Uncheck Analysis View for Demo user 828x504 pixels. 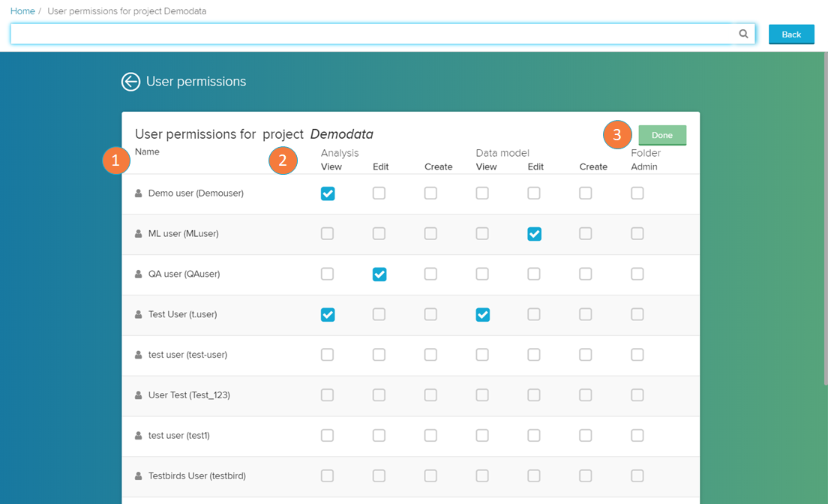328,193
